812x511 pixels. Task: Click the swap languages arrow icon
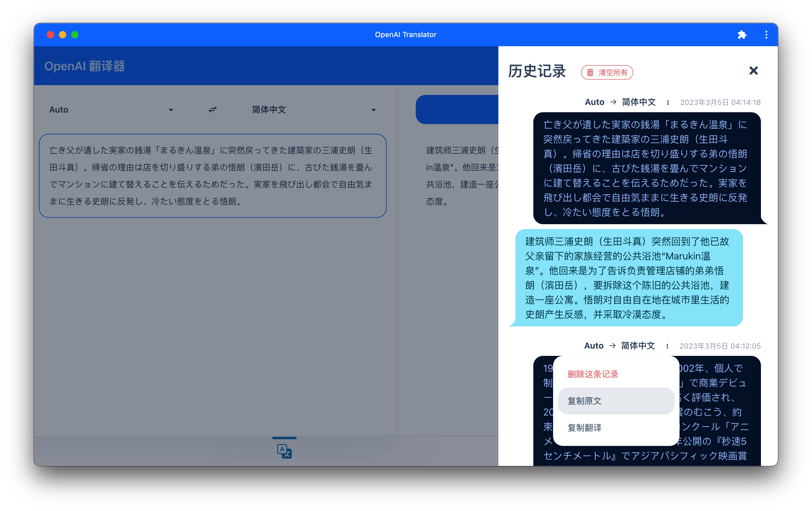[x=212, y=109]
